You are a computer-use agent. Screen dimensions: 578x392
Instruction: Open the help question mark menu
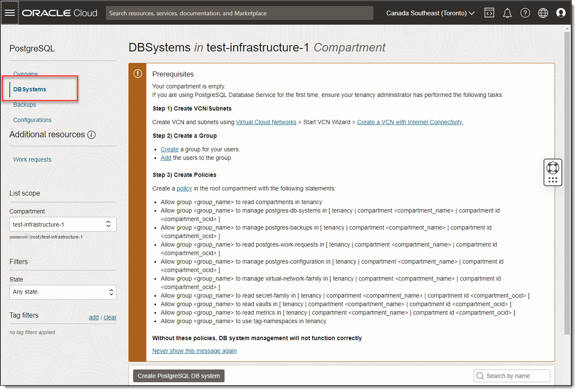coord(525,13)
